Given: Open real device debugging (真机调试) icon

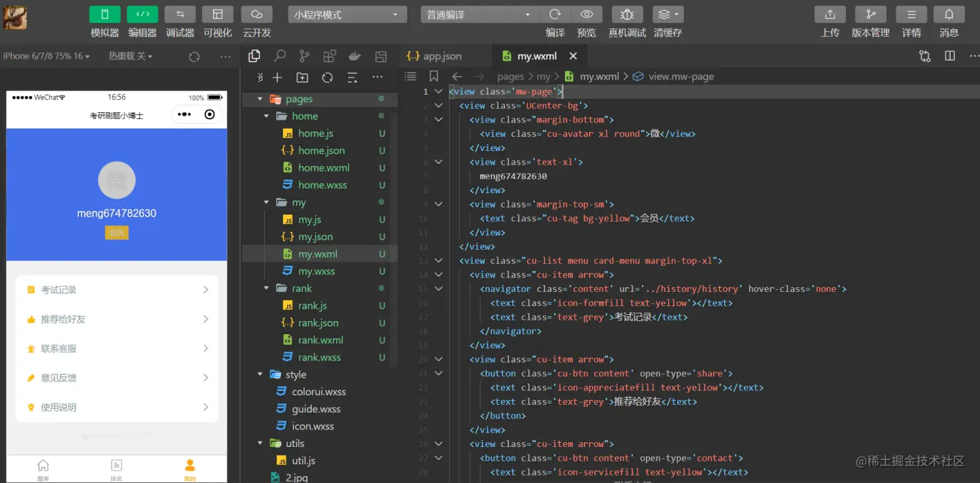Looking at the screenshot, I should [627, 14].
